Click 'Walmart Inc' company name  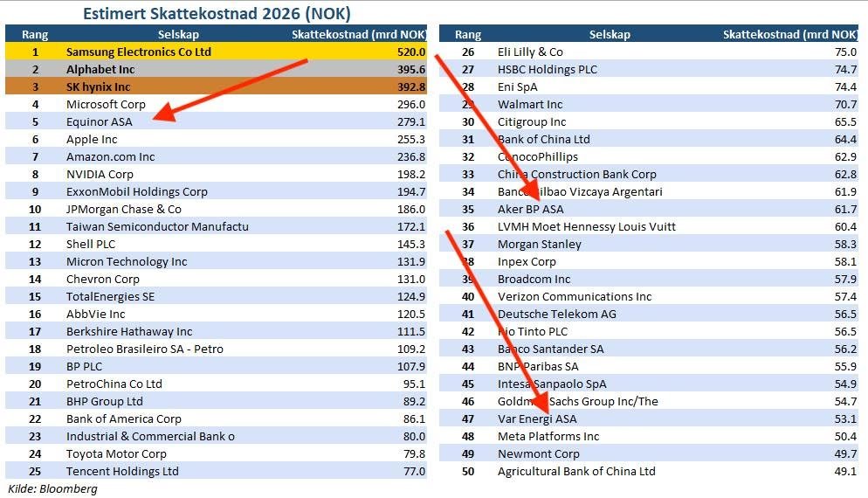click(x=530, y=104)
